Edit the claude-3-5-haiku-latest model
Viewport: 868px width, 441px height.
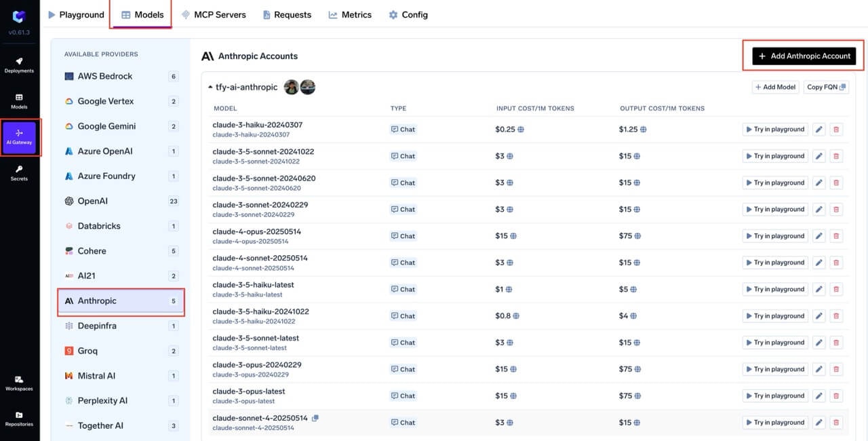[818, 289]
